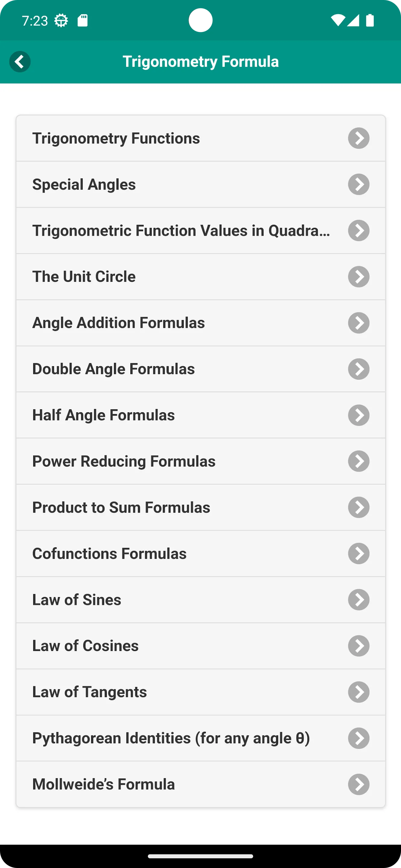The image size is (401, 868).
Task: Expand Product to Sum Formulas via its chevron
Action: click(x=358, y=508)
